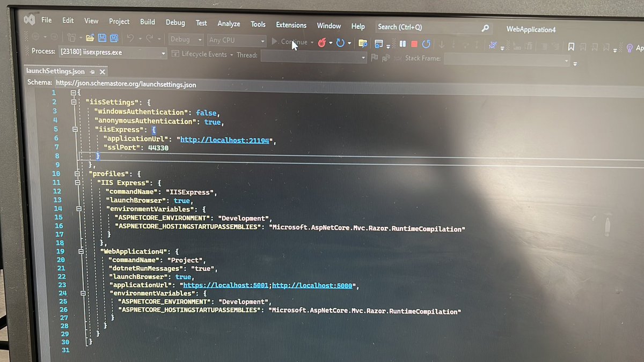Collapse the IIS Express block line 11
Image resolution: width=644 pixels, height=362 pixels.
[x=78, y=182]
